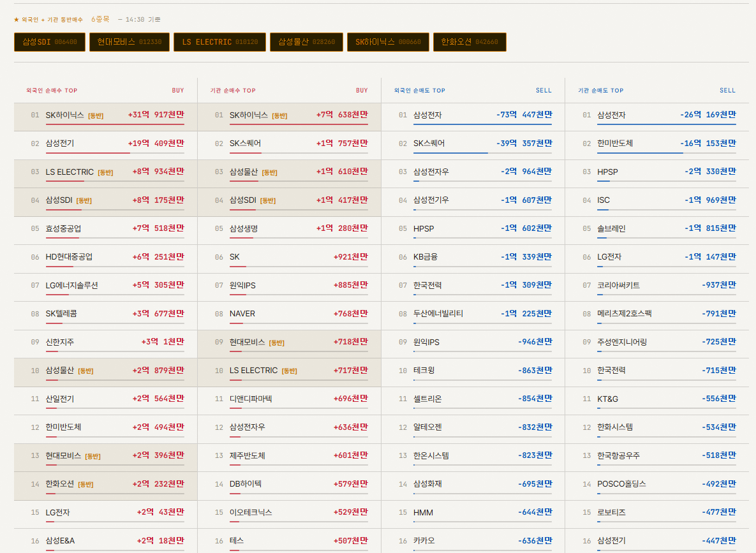
Task: Click SK스퀘어 row with -39억 357천만
Action: click(x=473, y=145)
